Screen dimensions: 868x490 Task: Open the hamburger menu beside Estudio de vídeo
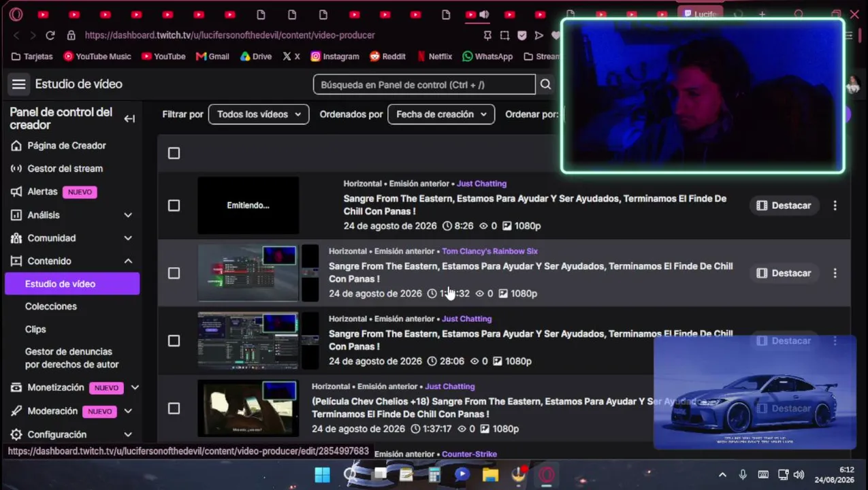[x=18, y=84]
